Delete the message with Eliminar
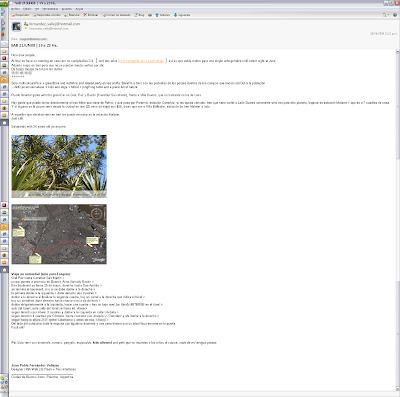This screenshot has height=397, width=400. pos(91,15)
